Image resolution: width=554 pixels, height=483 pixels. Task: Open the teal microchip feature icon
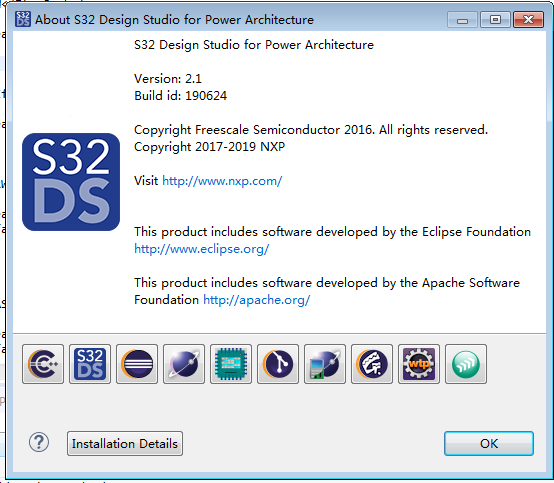(x=231, y=364)
